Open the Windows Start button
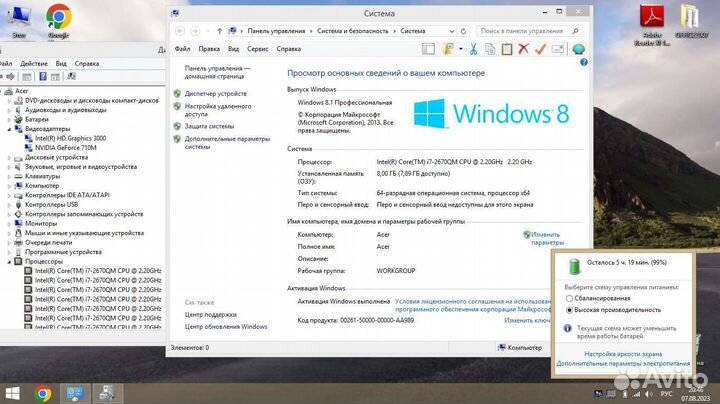The image size is (720, 404). [12, 393]
